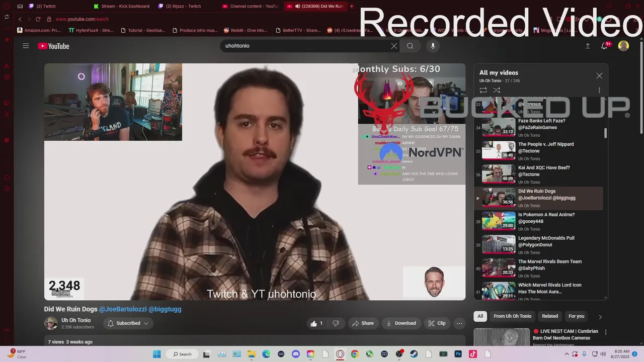Open the account avatar menu
The image size is (644, 362).
coord(623,46)
